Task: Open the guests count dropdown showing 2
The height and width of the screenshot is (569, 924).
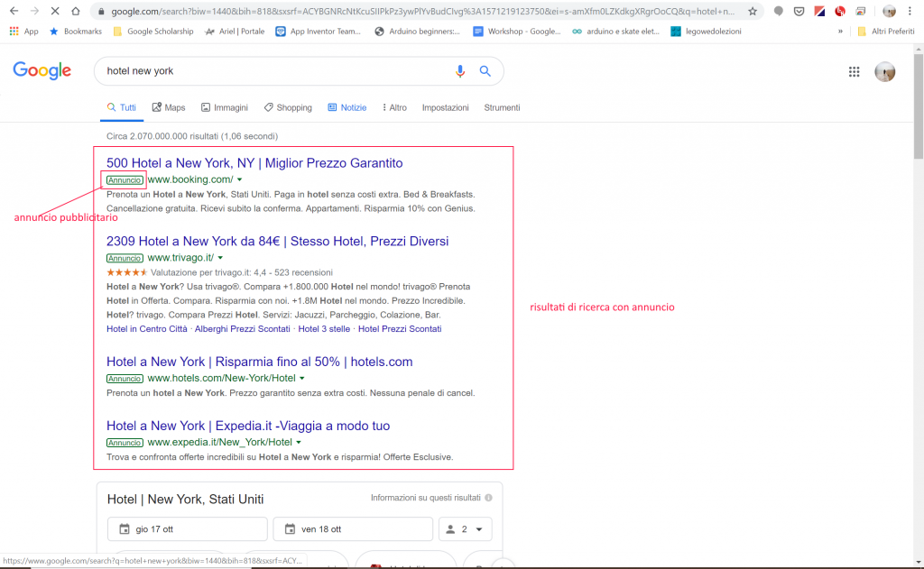Action: pos(465,529)
